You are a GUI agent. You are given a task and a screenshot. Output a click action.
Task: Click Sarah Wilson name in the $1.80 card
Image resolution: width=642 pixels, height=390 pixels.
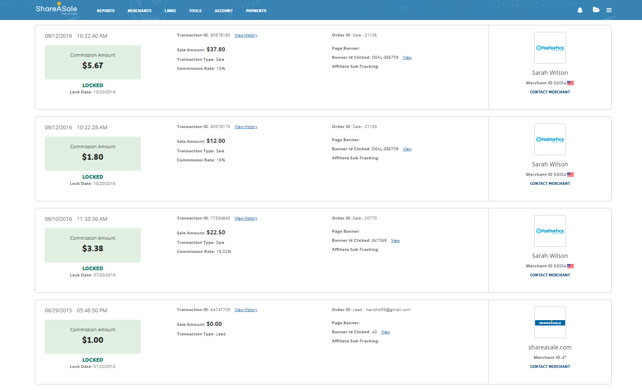(550, 164)
